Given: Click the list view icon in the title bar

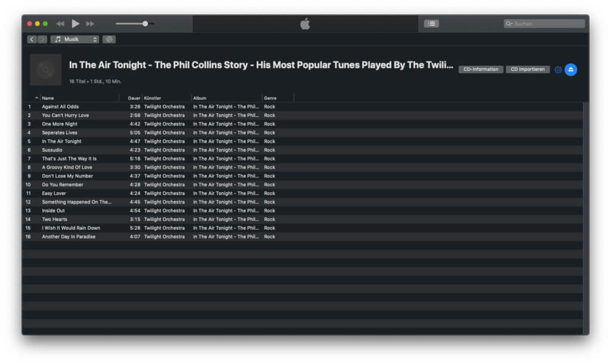Looking at the screenshot, I should (x=431, y=23).
